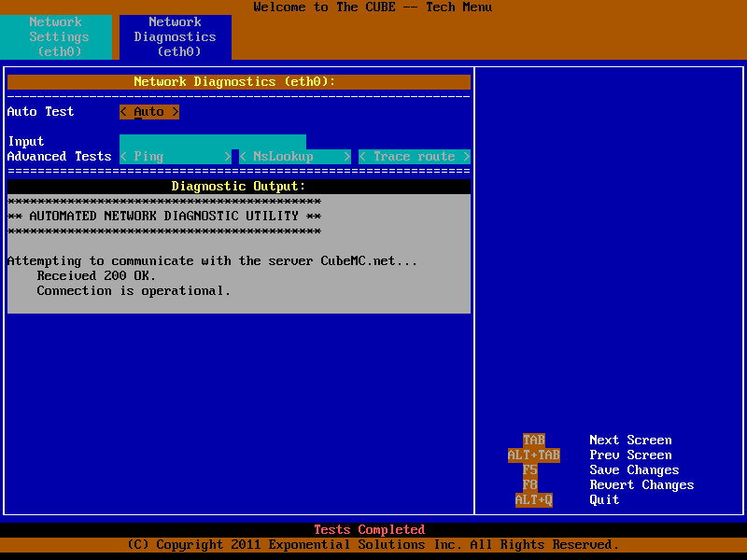This screenshot has height=560, width=747.
Task: Click 'Connection is operational.' output line
Action: click(x=134, y=290)
